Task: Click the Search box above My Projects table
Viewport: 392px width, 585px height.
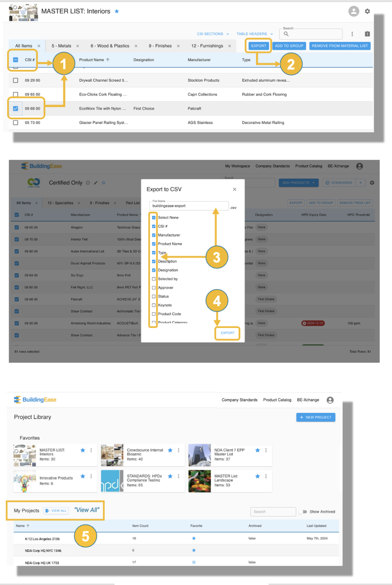Action: click(273, 512)
